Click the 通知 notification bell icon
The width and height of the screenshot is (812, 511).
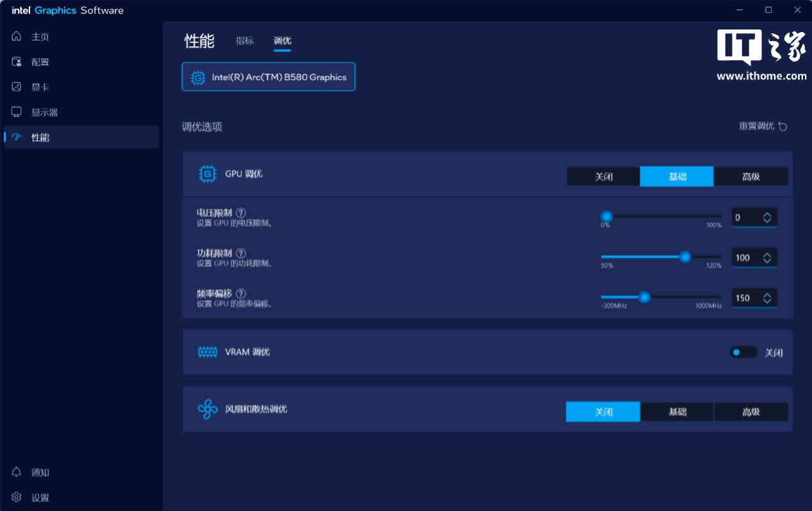[x=17, y=472]
